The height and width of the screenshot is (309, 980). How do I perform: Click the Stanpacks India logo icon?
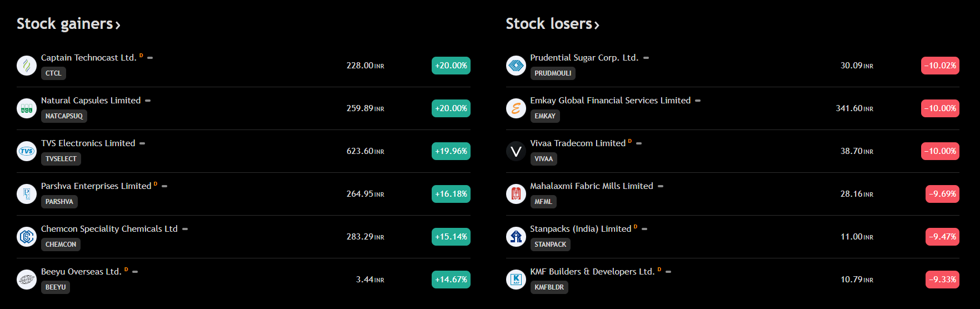pyautogui.click(x=516, y=237)
